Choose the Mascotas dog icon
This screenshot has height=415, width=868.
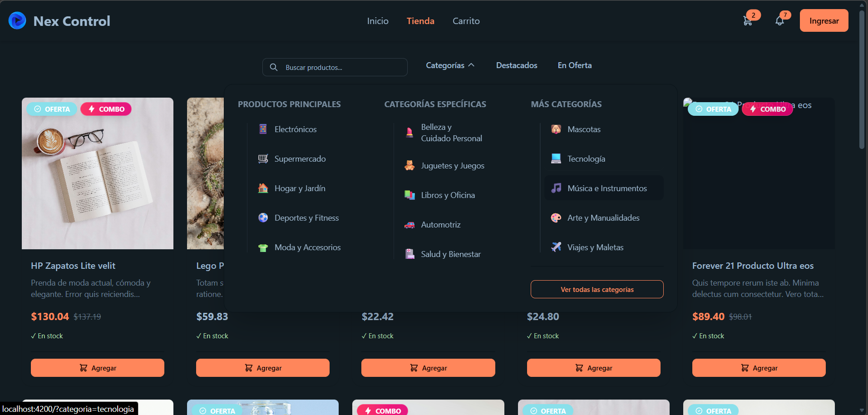point(556,129)
